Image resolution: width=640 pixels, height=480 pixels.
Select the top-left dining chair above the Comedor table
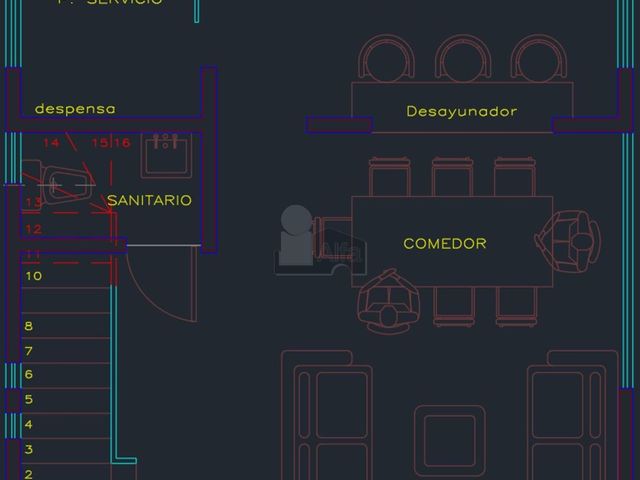tap(390, 176)
